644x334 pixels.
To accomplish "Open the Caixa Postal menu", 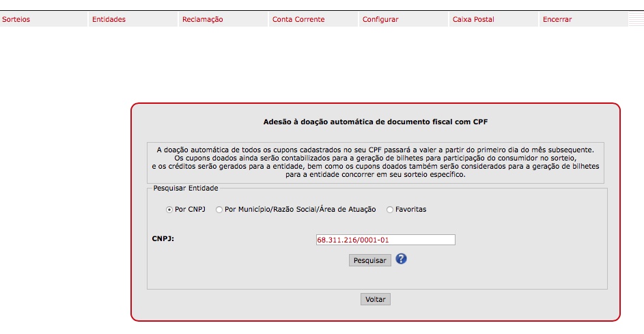I will point(473,20).
